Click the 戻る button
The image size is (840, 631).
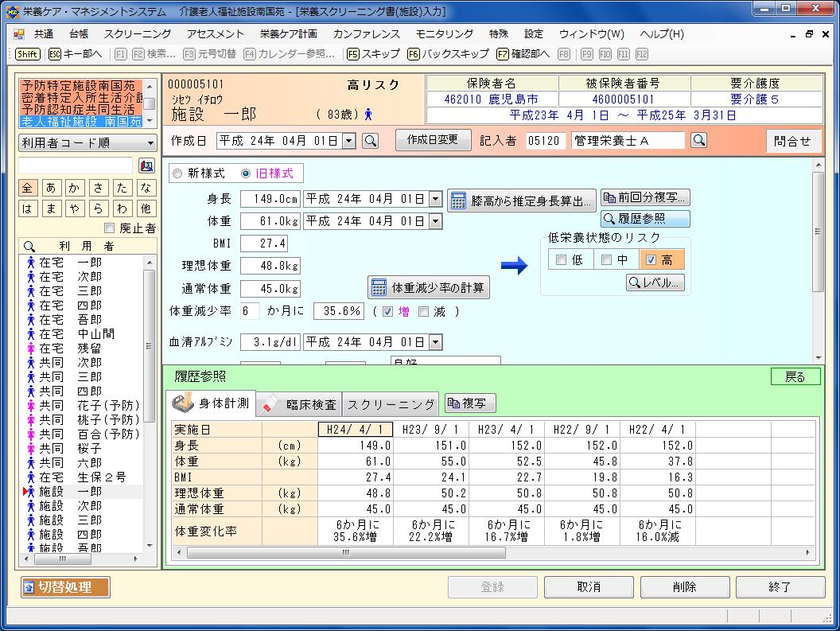[x=795, y=377]
